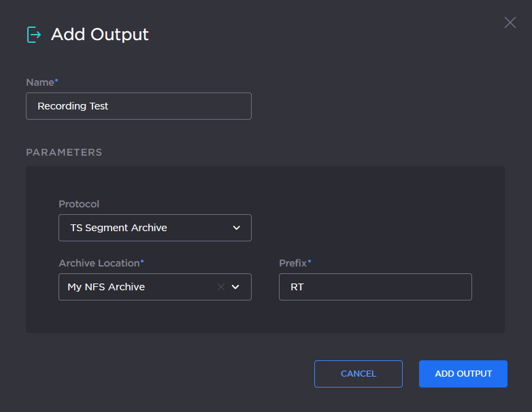
Task: Confirm with the Add Output button
Action: tap(463, 373)
